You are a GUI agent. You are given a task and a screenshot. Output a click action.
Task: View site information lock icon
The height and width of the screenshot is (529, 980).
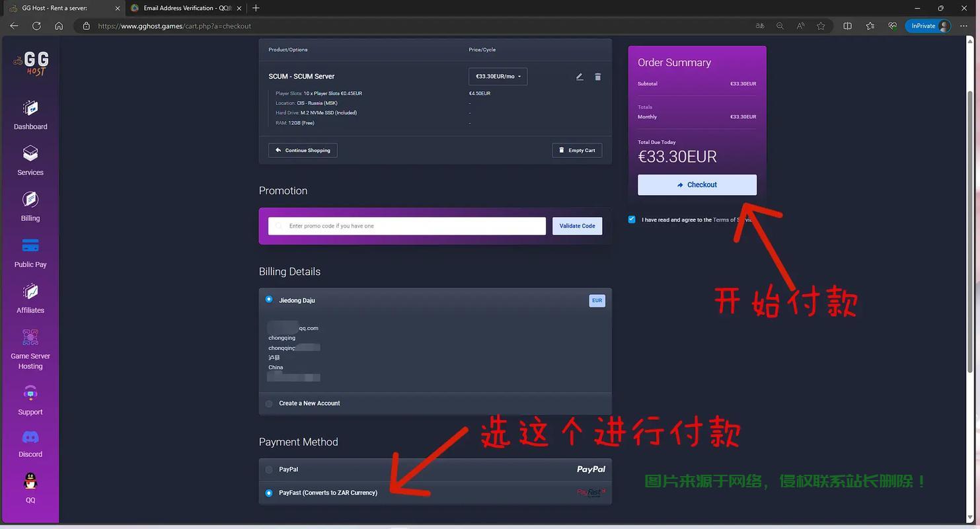pyautogui.click(x=86, y=26)
